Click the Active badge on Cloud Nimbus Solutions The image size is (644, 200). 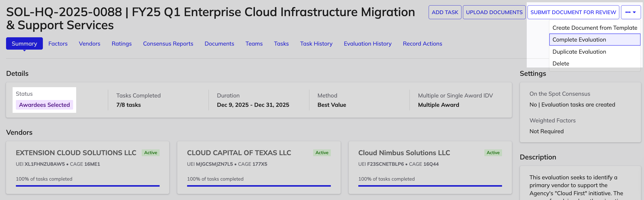pyautogui.click(x=493, y=153)
